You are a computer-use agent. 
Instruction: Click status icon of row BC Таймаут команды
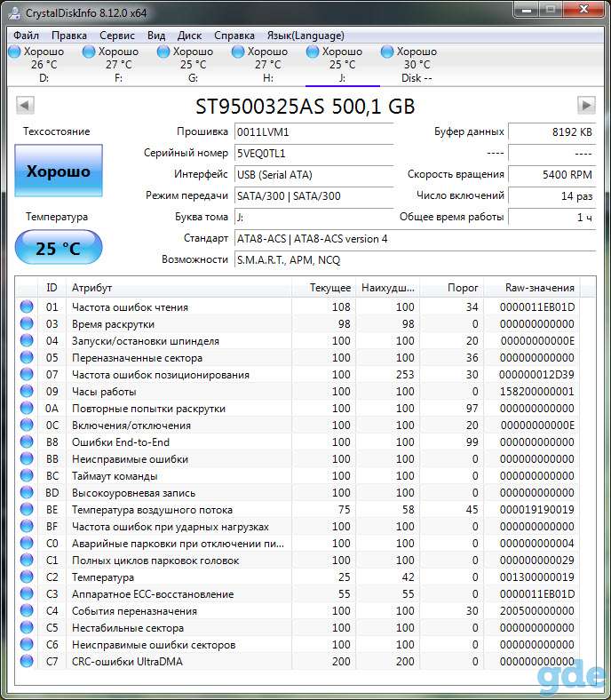click(27, 475)
